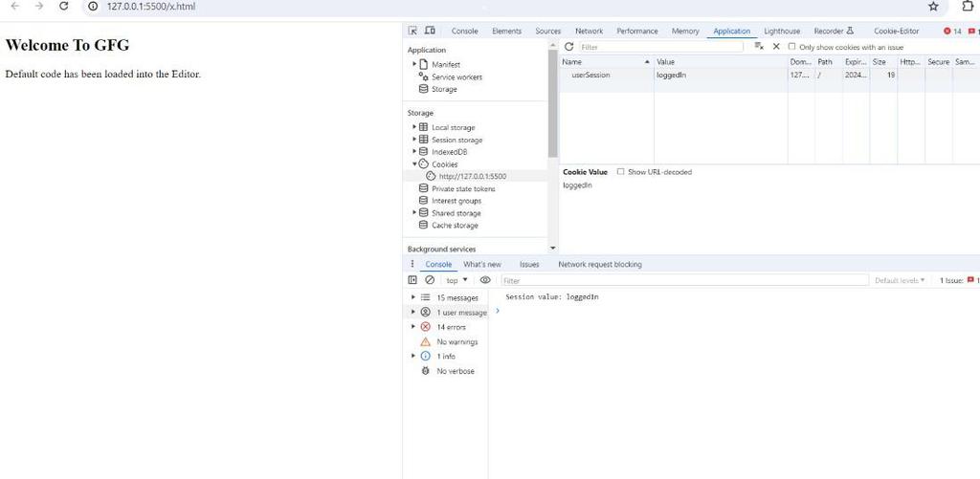Click the browser back arrow
This screenshot has height=479, width=980.
[x=15, y=7]
